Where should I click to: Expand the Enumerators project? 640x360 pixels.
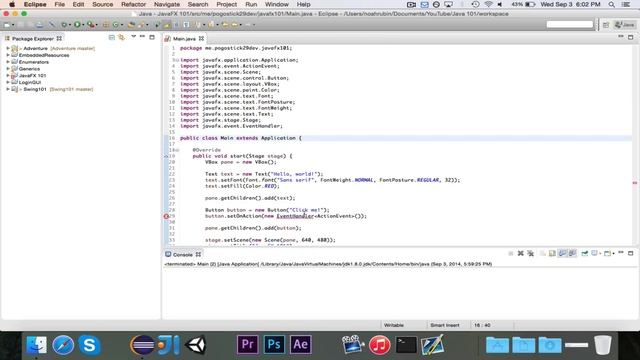point(8,62)
